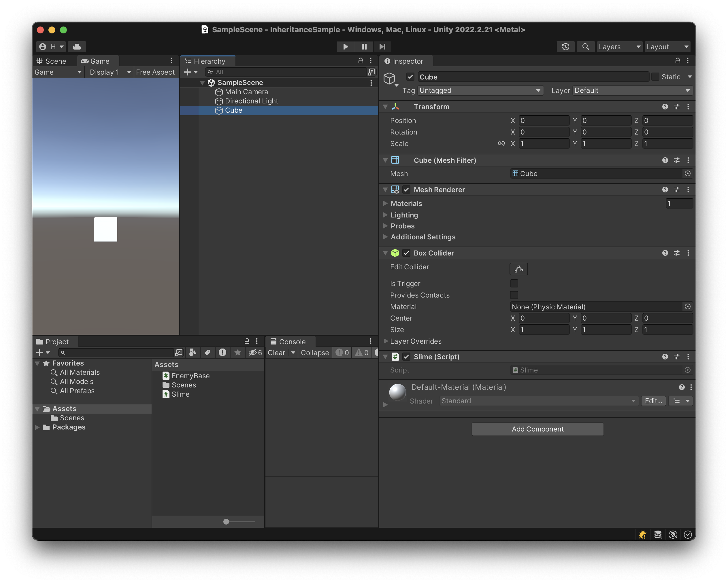
Task: Open the Tag dropdown set to Untagged
Action: 480,90
